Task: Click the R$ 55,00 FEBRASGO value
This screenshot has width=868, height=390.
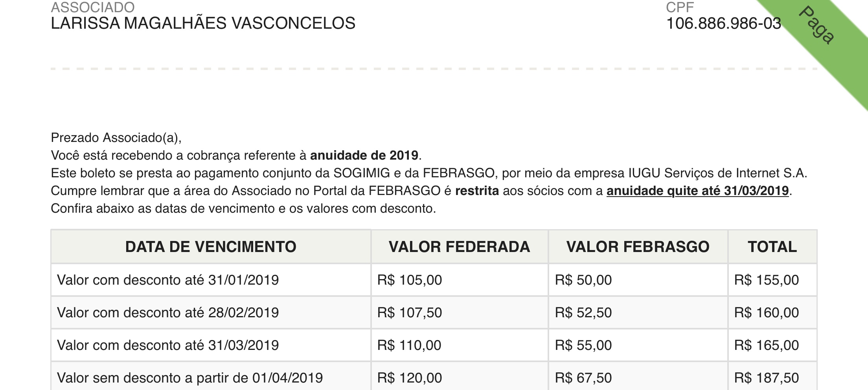Action: coord(583,345)
